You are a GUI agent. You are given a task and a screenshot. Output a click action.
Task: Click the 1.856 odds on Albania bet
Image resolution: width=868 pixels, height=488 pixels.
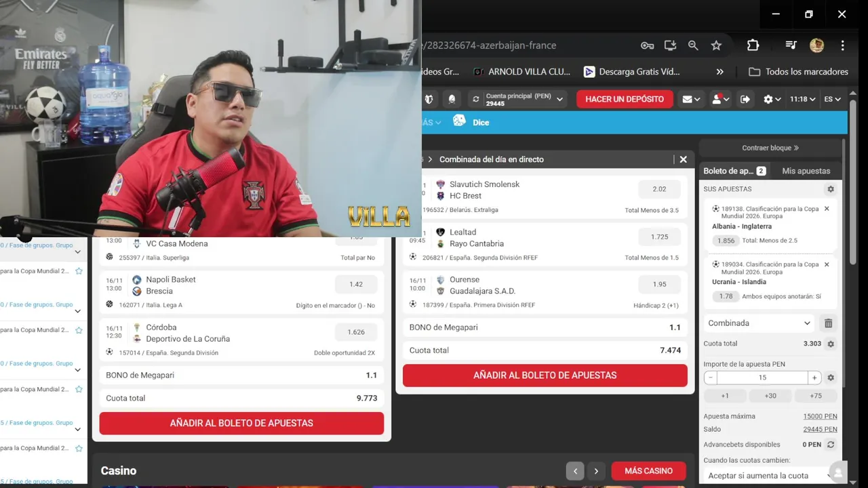coord(726,241)
